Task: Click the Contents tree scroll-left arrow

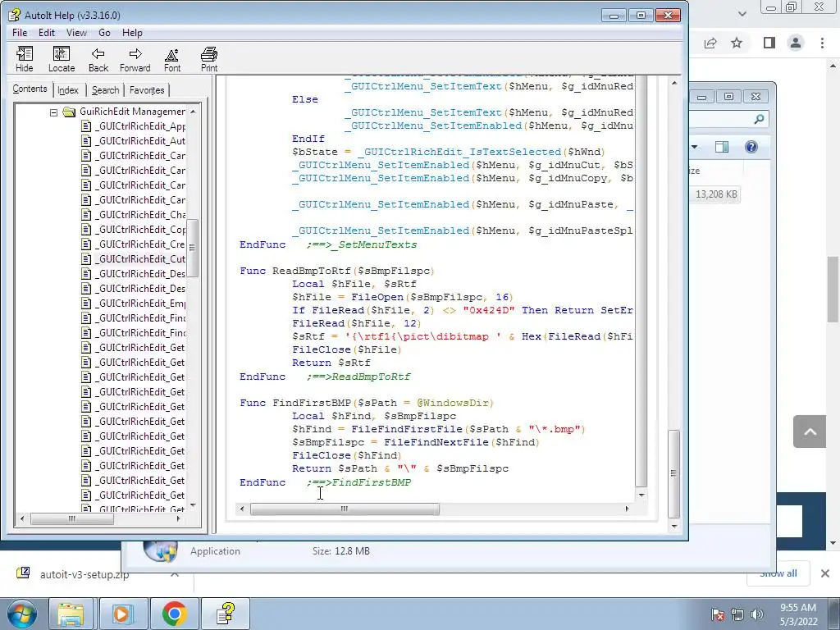Action: (x=22, y=518)
